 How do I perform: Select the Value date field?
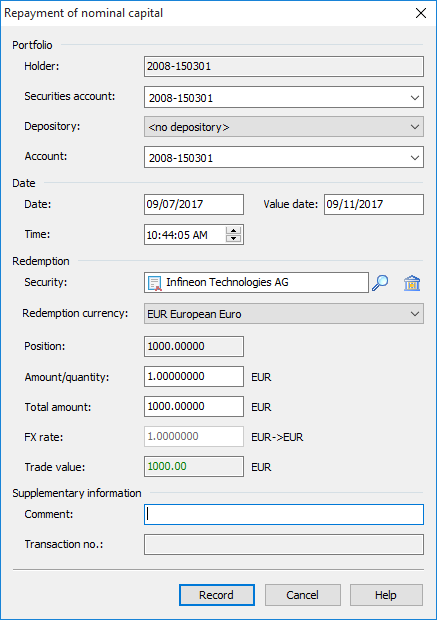pos(374,204)
